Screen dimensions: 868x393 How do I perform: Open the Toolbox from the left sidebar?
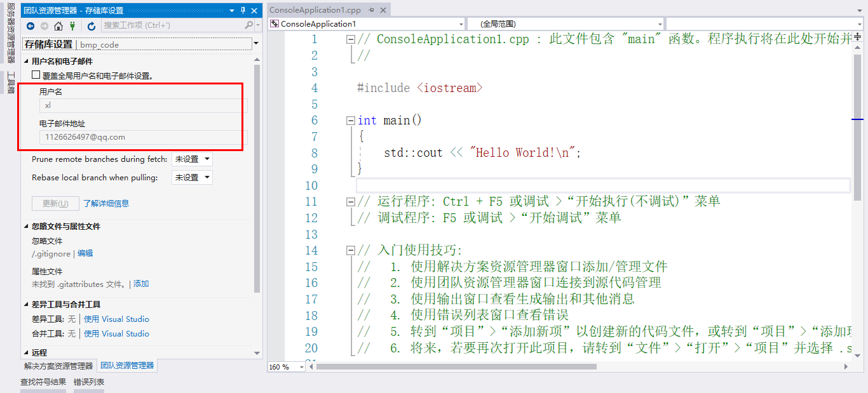pyautogui.click(x=9, y=81)
